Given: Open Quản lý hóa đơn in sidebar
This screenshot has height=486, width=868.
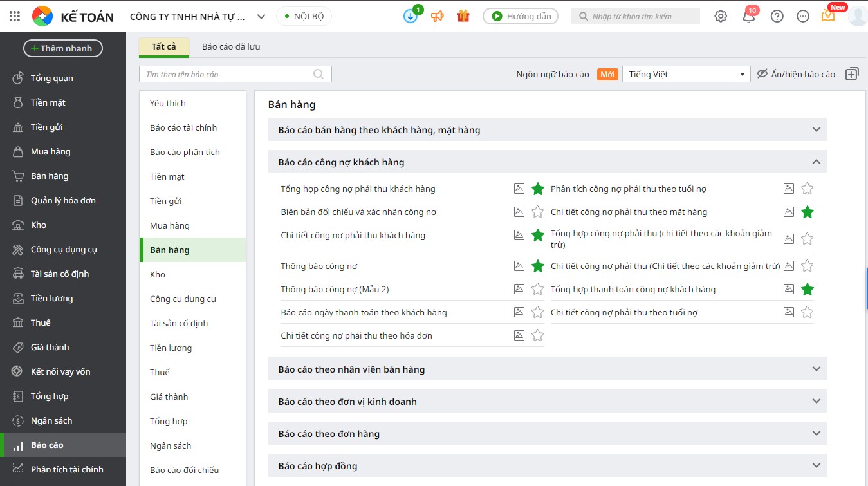Looking at the screenshot, I should [x=63, y=200].
